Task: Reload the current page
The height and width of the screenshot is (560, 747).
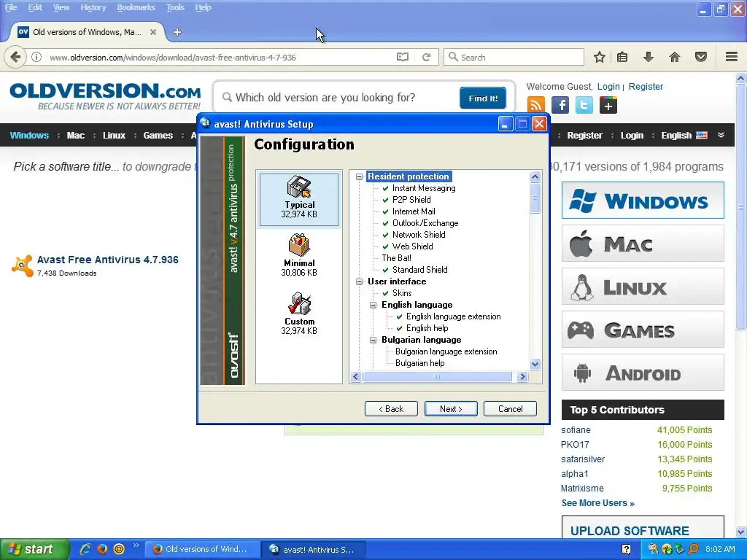Action: pyautogui.click(x=426, y=57)
